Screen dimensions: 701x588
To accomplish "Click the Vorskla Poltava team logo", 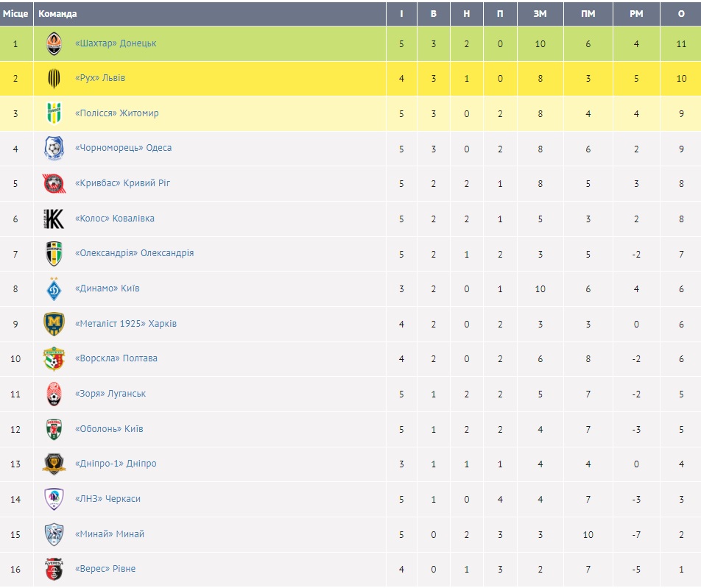I will [54, 359].
